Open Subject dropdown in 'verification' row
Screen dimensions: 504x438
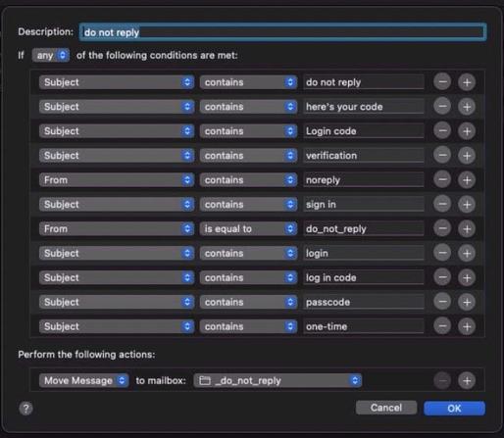117,156
